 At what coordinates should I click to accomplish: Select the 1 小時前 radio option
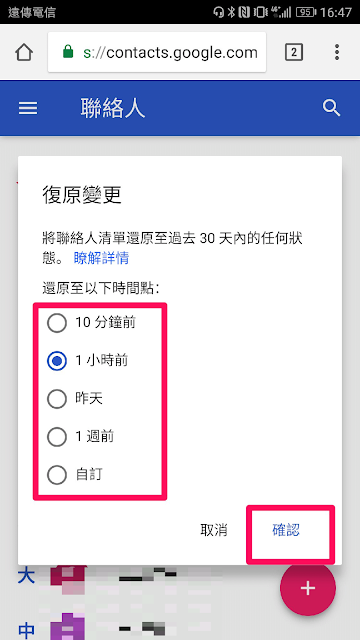click(88, 361)
